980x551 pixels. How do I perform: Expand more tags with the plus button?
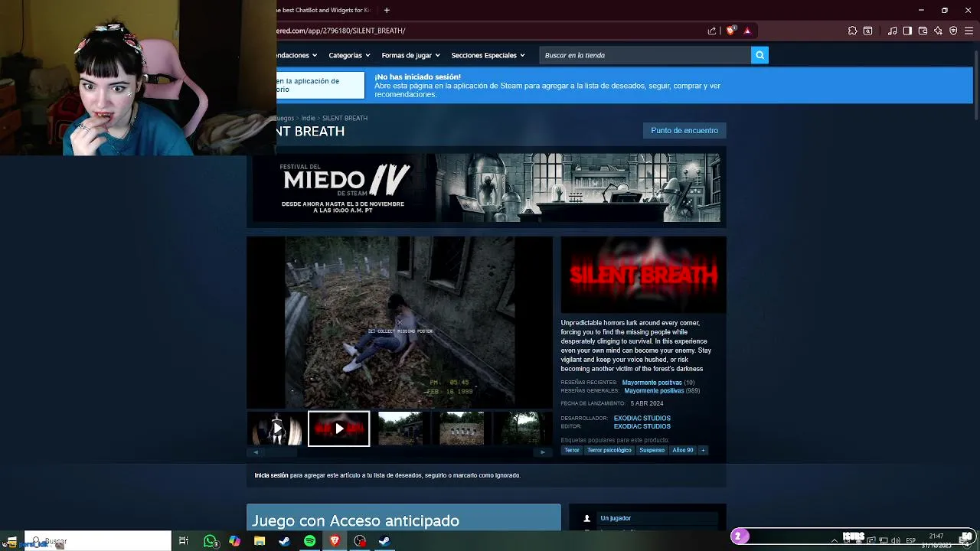(x=703, y=450)
